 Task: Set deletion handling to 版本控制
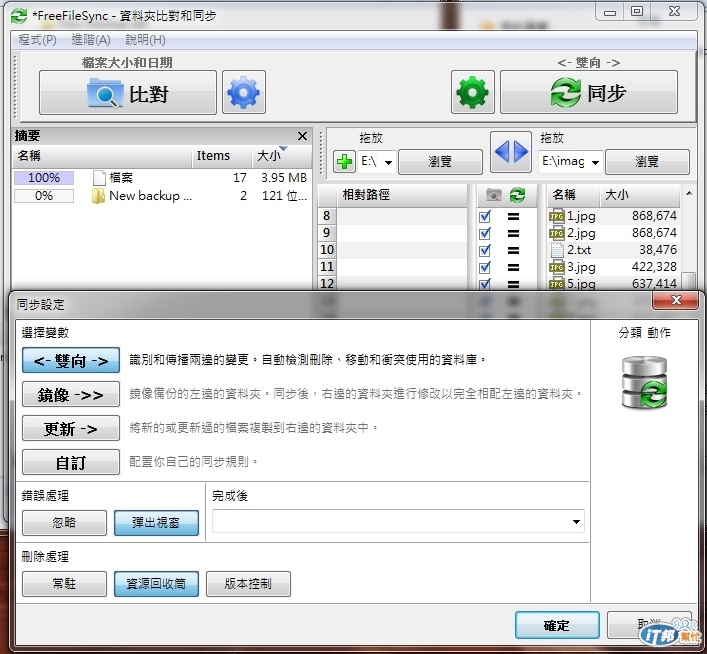click(248, 584)
